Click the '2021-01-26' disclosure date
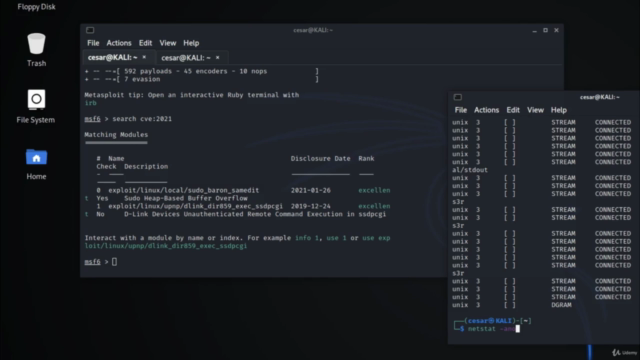The width and height of the screenshot is (640, 360). [311, 190]
